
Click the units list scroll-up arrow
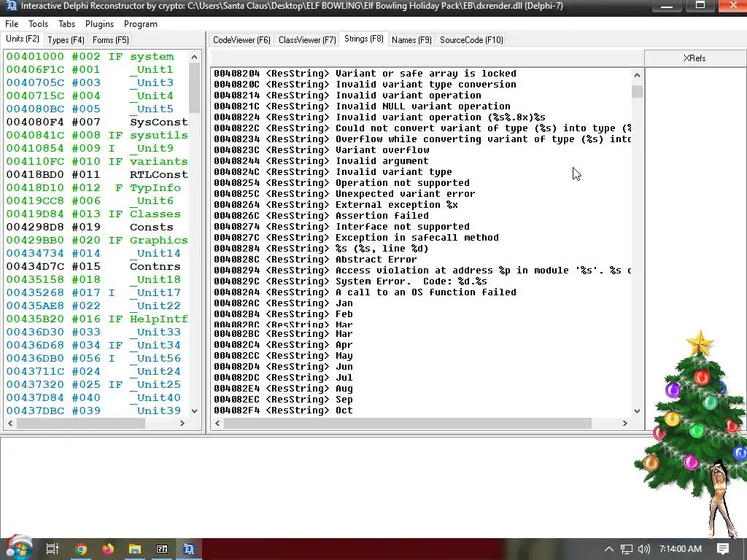pos(194,57)
